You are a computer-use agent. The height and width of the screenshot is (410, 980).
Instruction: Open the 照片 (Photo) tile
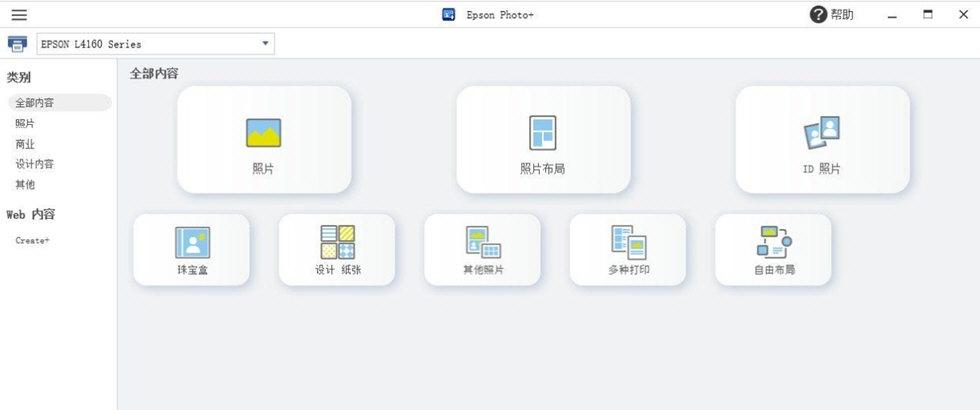point(264,139)
